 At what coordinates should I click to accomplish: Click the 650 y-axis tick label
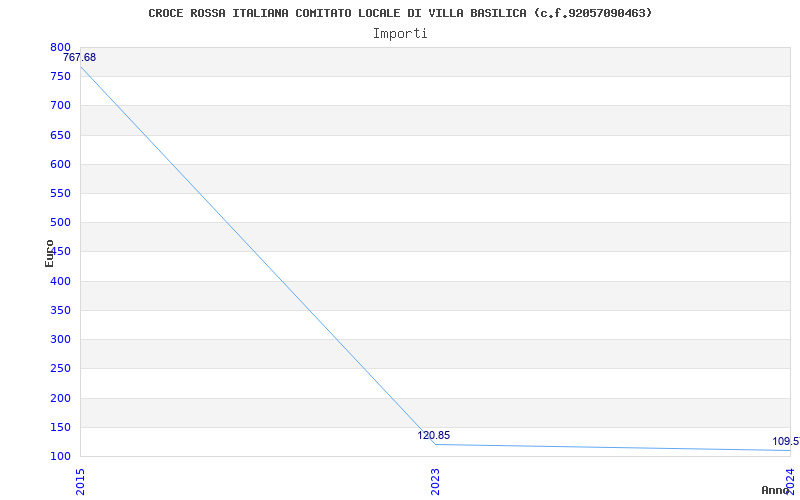pos(60,135)
